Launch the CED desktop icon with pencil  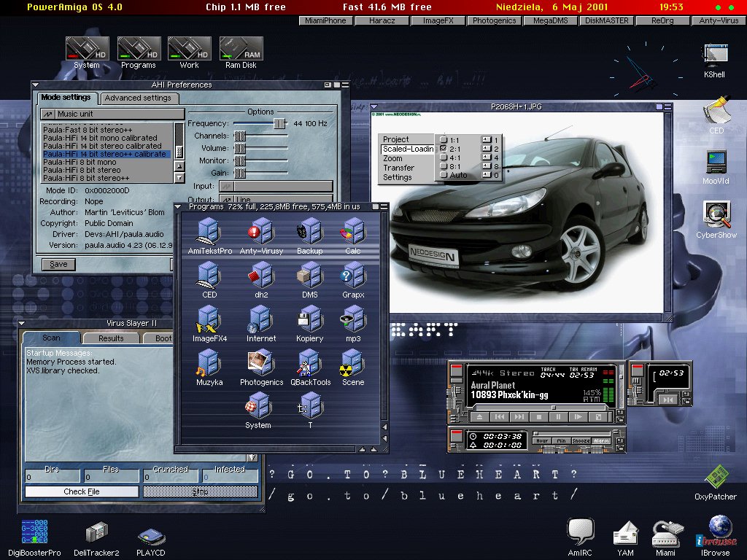pos(716,115)
